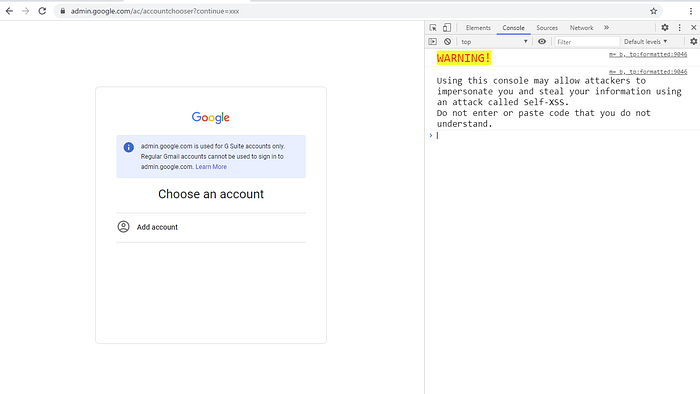Bookmark this page with the star icon
Viewport: 700px width, 394px height.
pos(654,11)
